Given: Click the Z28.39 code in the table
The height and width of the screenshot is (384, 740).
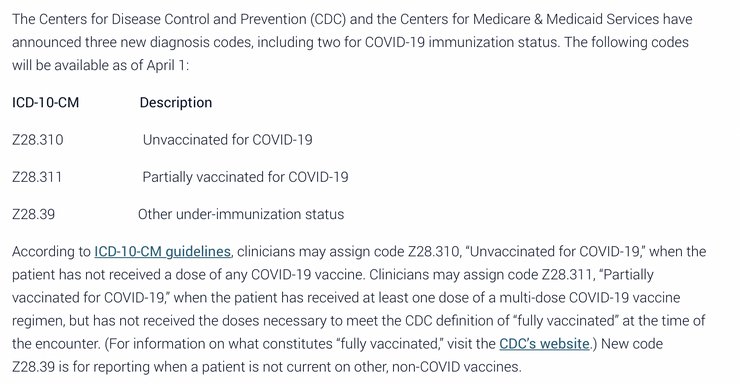Looking at the screenshot, I should pos(34,214).
